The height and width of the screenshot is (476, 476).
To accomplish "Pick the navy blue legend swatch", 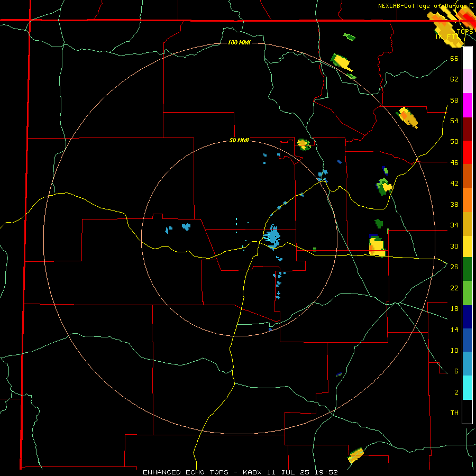I will (467, 317).
